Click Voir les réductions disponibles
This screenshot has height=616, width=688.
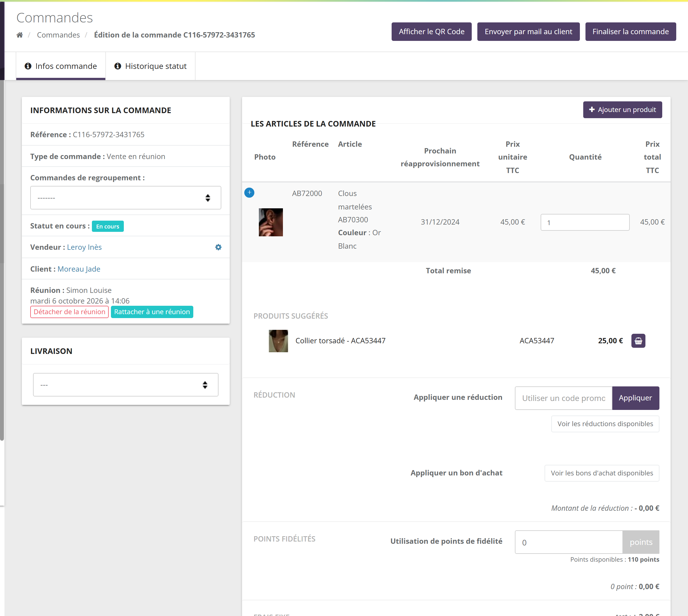click(x=605, y=424)
